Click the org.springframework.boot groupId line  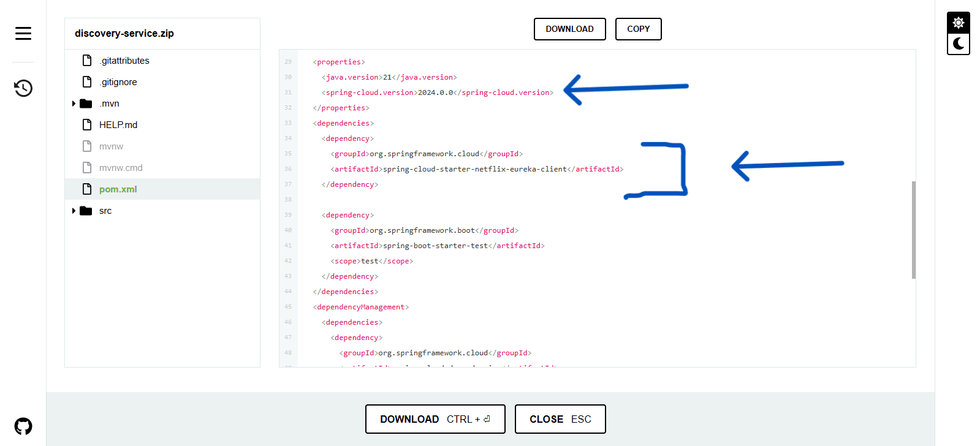425,230
